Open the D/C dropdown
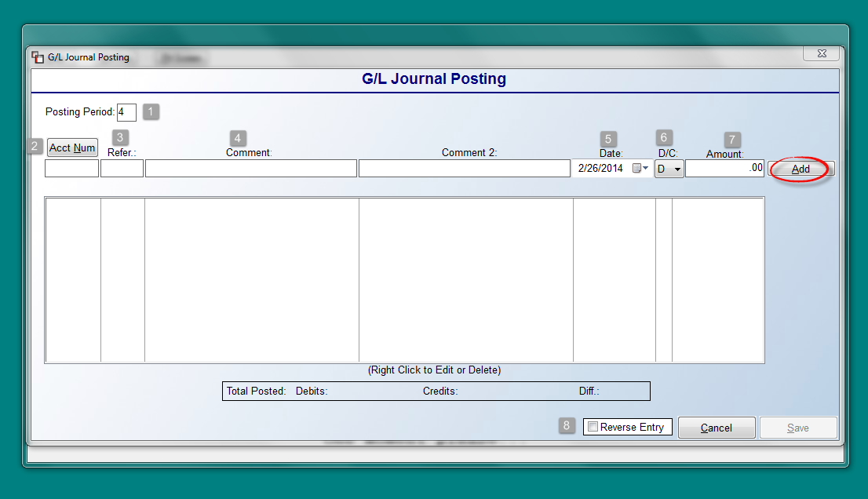868x499 pixels. [677, 168]
